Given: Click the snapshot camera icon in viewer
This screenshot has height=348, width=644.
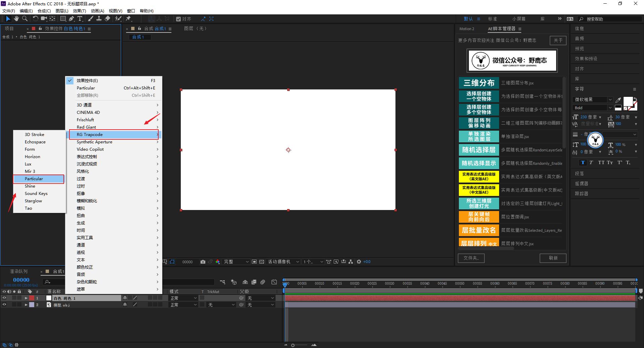Looking at the screenshot, I should (x=203, y=262).
